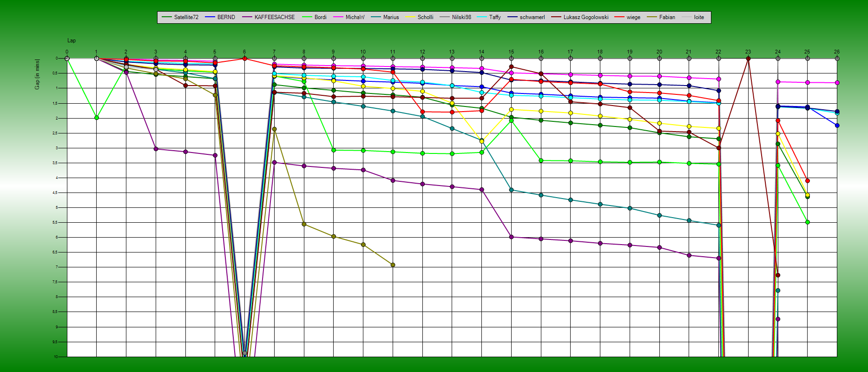Click the 5.5 gap axis label

55,222
